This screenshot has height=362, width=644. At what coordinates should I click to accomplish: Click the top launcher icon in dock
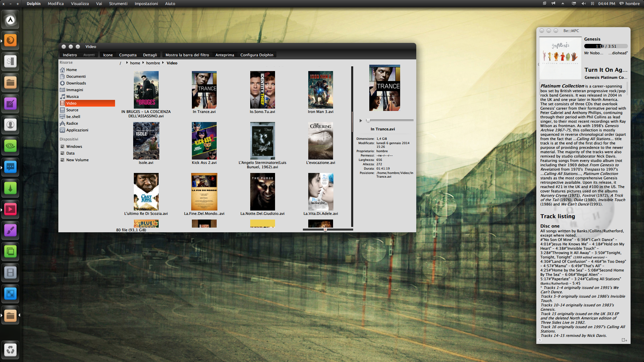(x=10, y=20)
